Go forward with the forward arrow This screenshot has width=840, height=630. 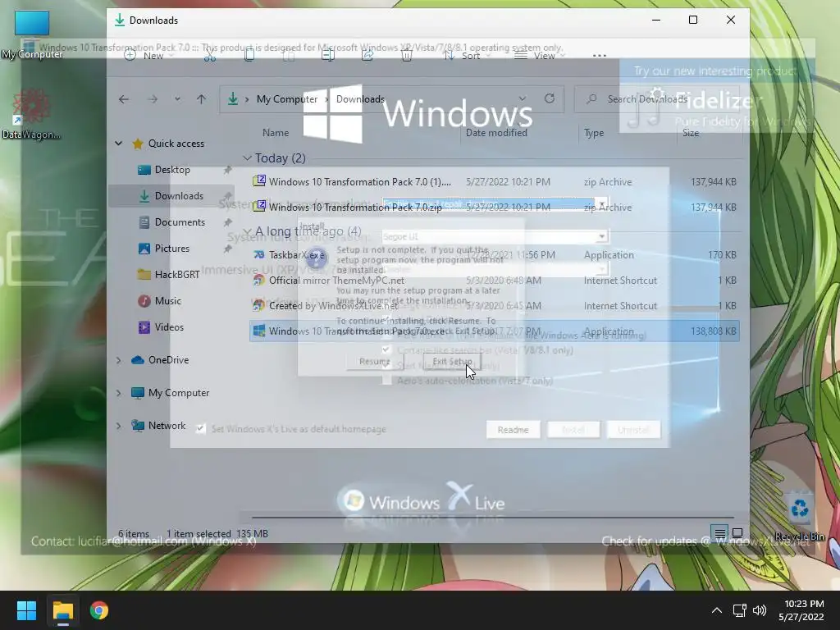point(153,99)
